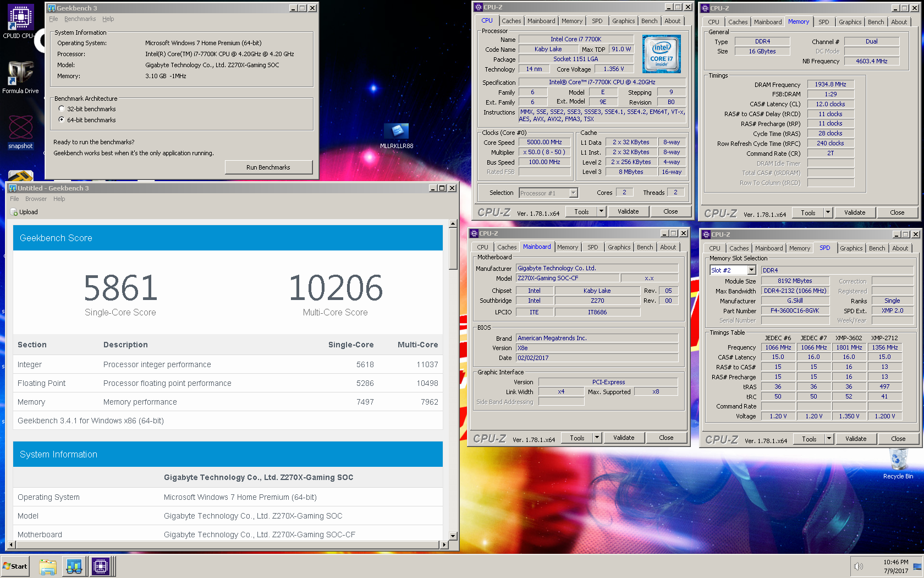The image size is (924, 578).
Task: Click Geekbench 3 title bar window icon
Action: 52,8
